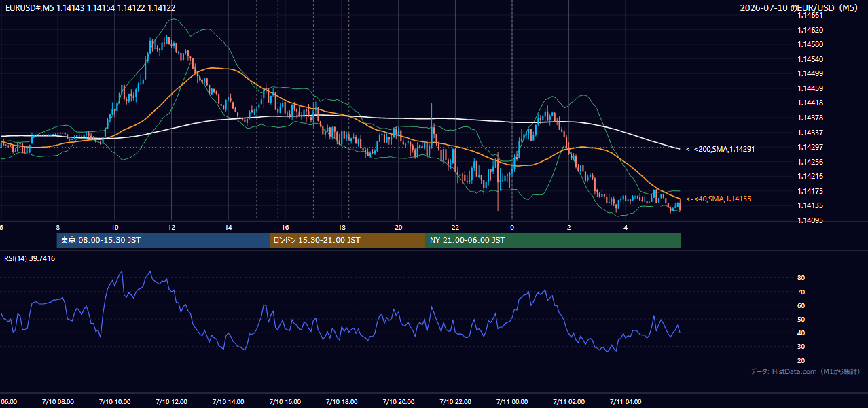Click the RSI scale value 50

pyautogui.click(x=801, y=319)
